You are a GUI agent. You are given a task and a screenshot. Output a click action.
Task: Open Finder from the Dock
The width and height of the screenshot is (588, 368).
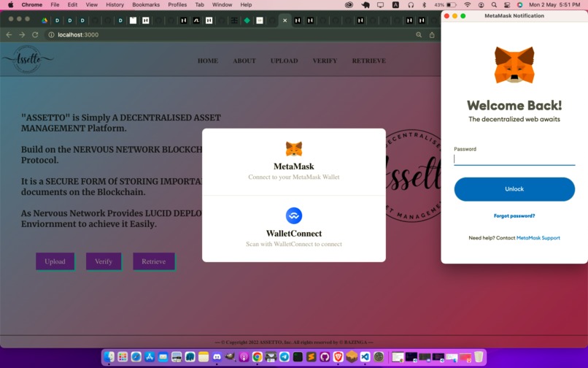[x=109, y=356]
